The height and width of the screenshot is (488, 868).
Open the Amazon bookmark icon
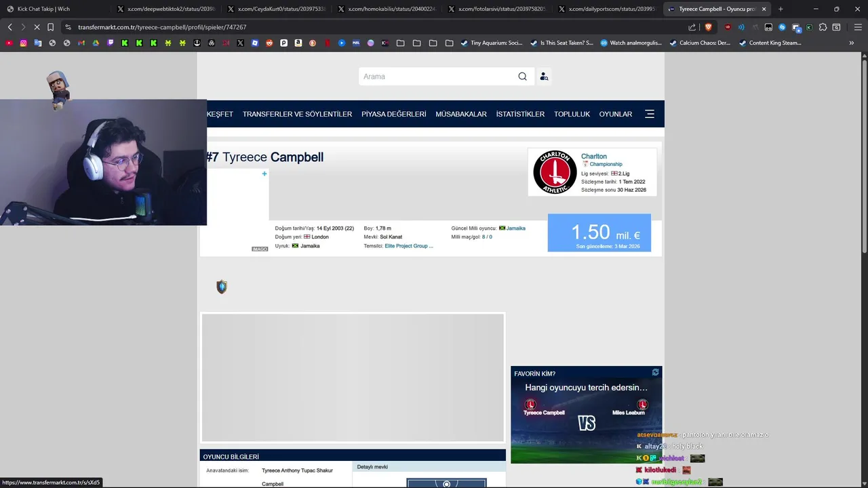(298, 43)
